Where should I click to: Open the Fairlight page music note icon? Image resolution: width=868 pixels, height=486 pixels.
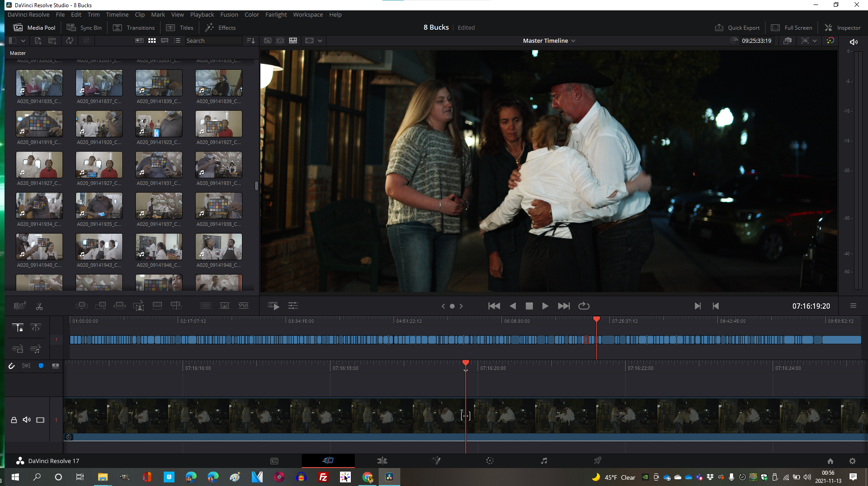(x=544, y=461)
